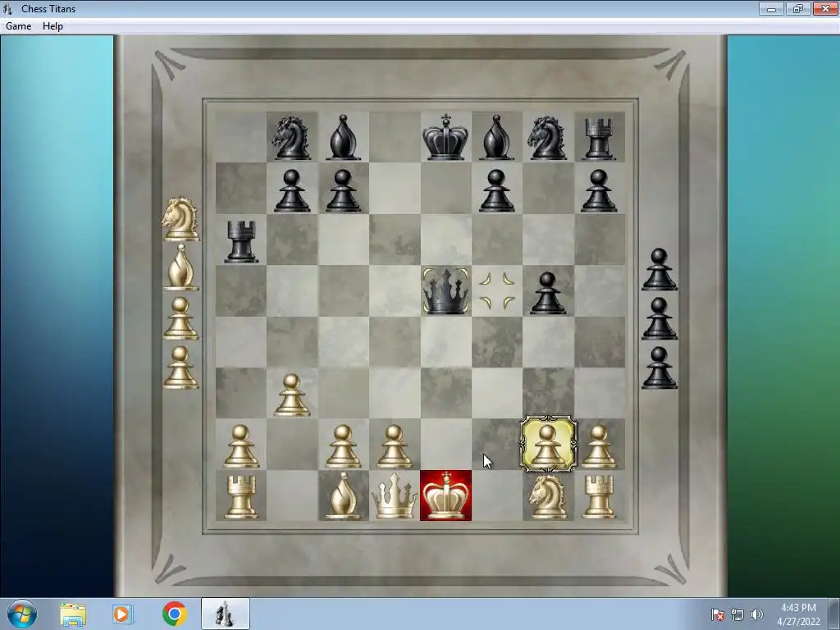Image resolution: width=840 pixels, height=630 pixels.
Task: Click the black pawn on f7
Action: pos(496,190)
